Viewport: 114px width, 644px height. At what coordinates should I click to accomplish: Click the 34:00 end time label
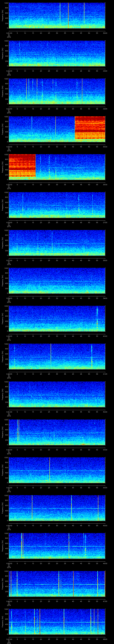pos(105,109)
